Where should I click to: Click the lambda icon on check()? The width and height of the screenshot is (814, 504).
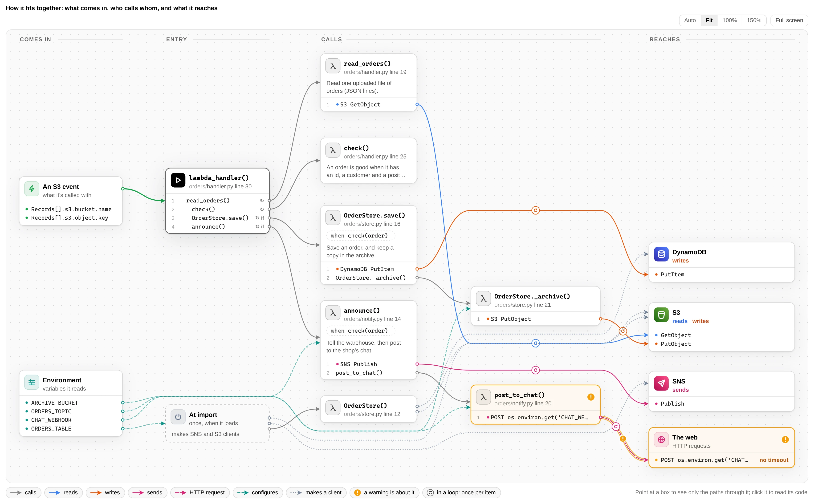pyautogui.click(x=333, y=150)
